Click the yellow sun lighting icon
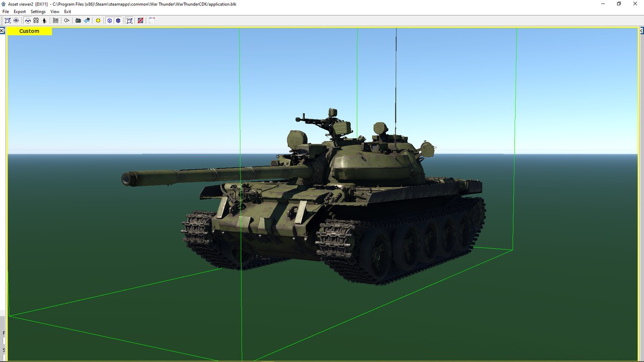 [98, 21]
